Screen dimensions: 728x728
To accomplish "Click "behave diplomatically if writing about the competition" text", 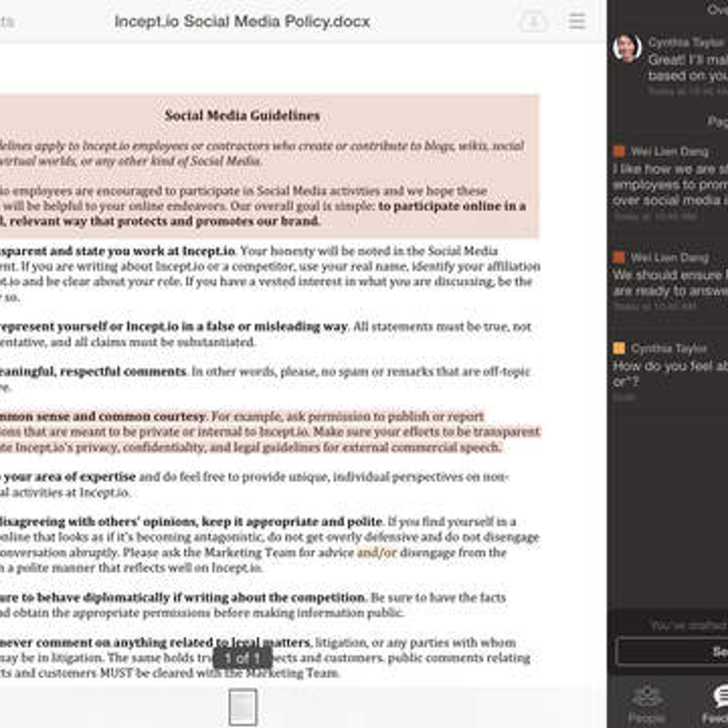I will (201, 597).
